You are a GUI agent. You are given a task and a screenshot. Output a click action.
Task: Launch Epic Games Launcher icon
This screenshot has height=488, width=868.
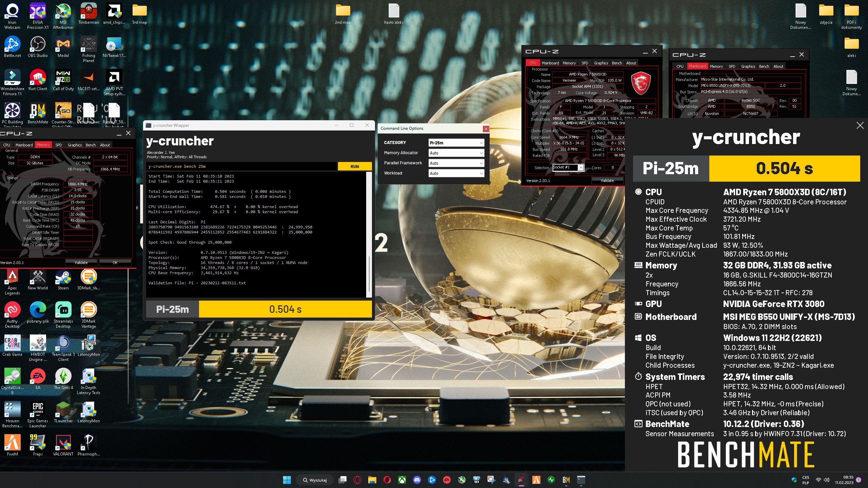point(38,414)
